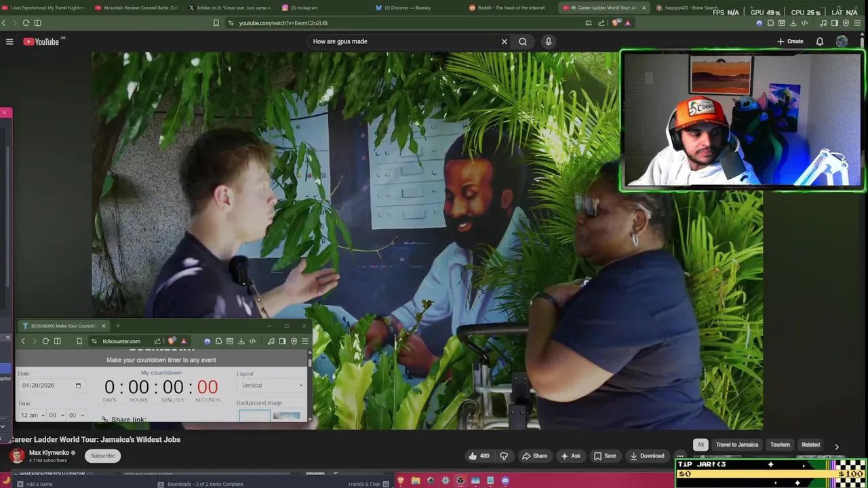
Task: Open the minutes 00 dropdown
Action: (56, 415)
